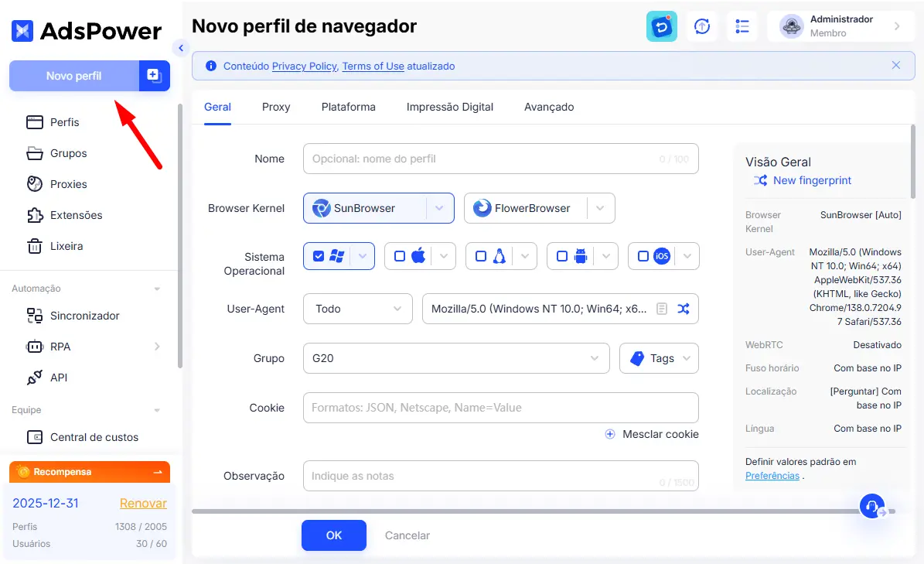Open the Grupo G20 dropdown

click(x=456, y=358)
